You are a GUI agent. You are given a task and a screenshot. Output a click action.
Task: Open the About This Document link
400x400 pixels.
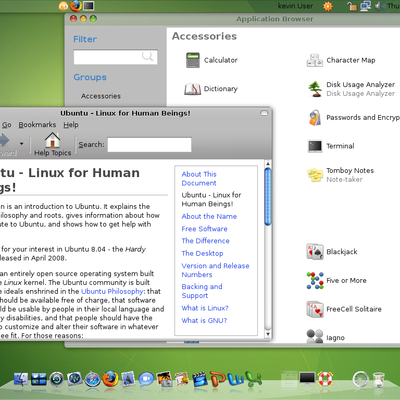click(199, 179)
